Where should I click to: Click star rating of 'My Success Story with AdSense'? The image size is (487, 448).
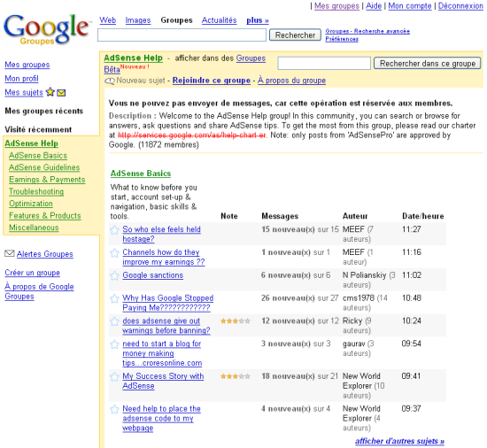tap(236, 376)
